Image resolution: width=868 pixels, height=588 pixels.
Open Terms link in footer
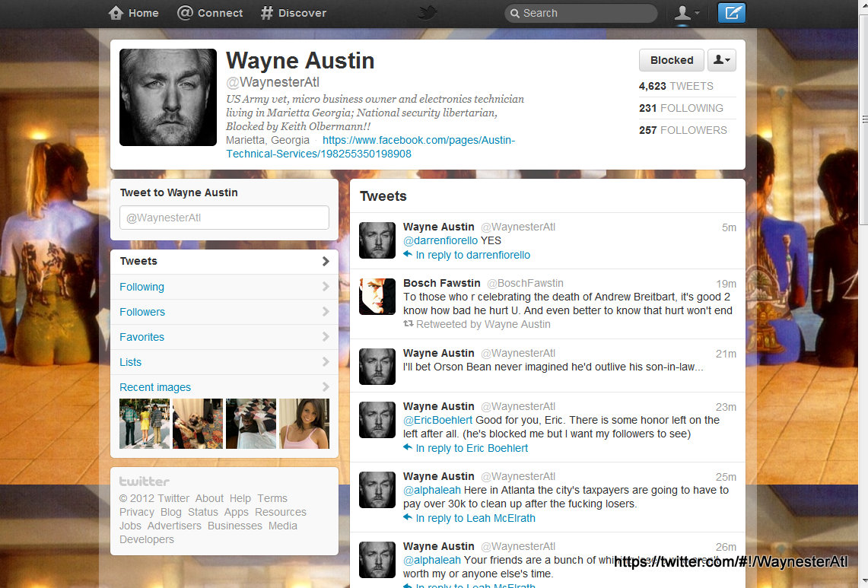(x=272, y=498)
